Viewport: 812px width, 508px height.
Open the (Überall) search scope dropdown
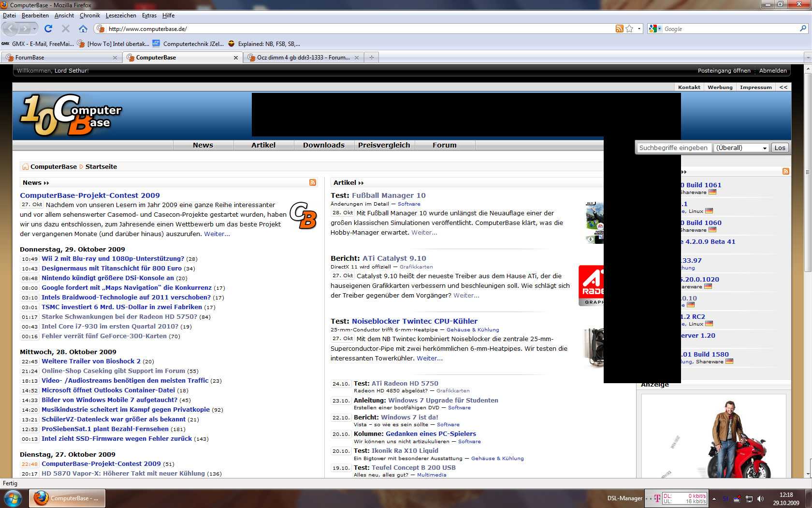[x=741, y=148]
